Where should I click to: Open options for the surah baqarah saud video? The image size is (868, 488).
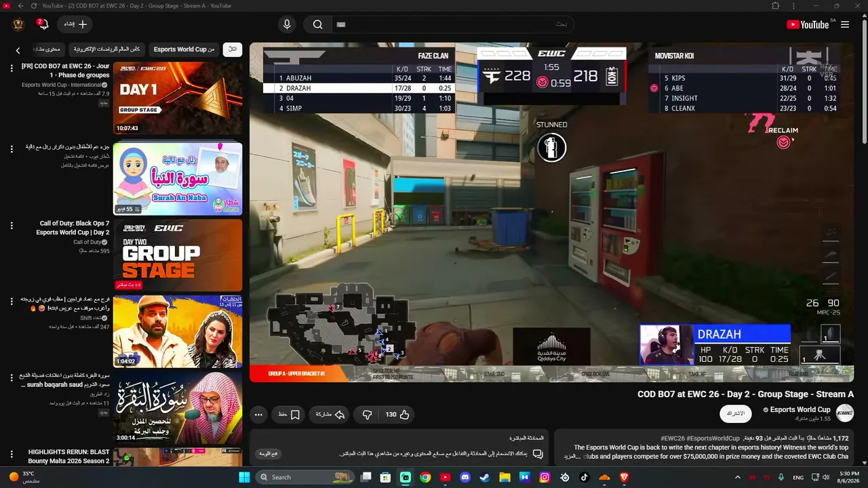[x=12, y=378]
